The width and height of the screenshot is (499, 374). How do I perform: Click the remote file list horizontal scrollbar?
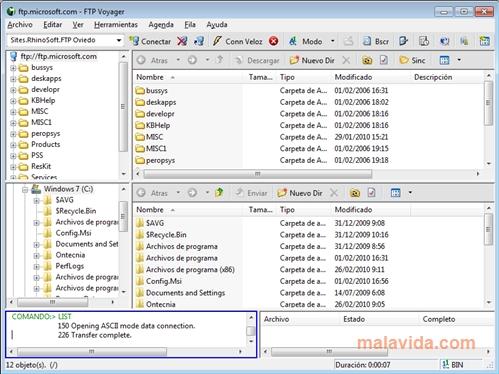click(257, 173)
